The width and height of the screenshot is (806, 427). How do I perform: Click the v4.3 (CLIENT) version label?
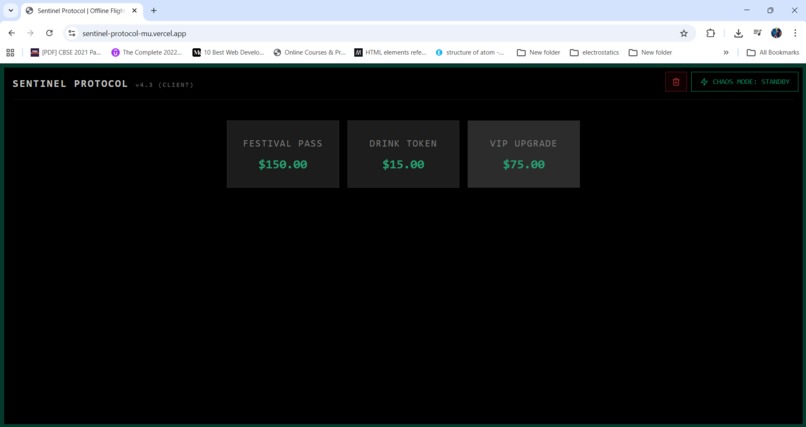164,85
